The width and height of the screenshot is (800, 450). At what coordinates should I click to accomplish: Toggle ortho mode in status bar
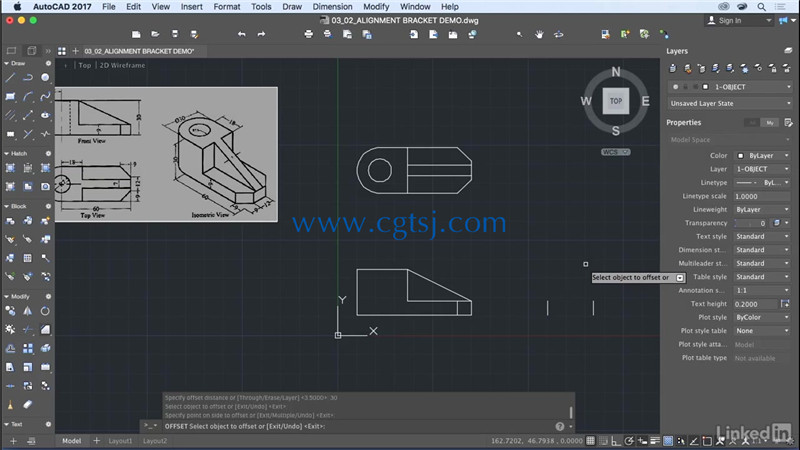tap(616, 441)
